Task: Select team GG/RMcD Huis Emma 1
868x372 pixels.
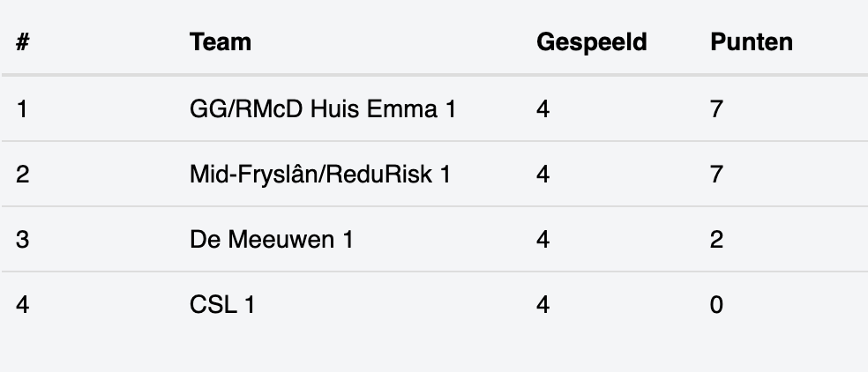Action: point(323,109)
